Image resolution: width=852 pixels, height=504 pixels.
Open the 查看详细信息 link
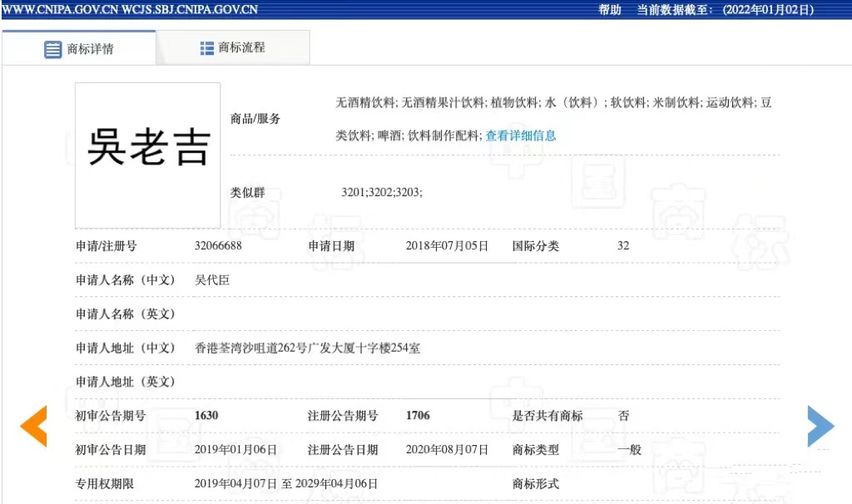coord(521,136)
